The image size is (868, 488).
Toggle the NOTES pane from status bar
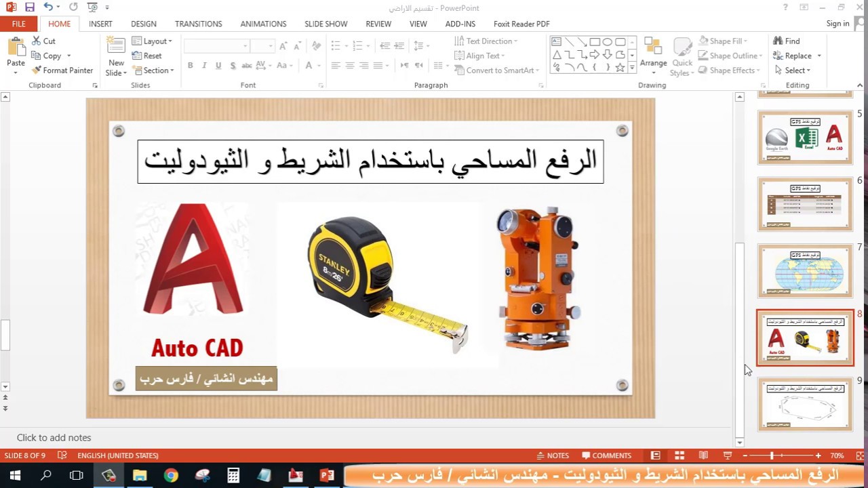pos(551,455)
